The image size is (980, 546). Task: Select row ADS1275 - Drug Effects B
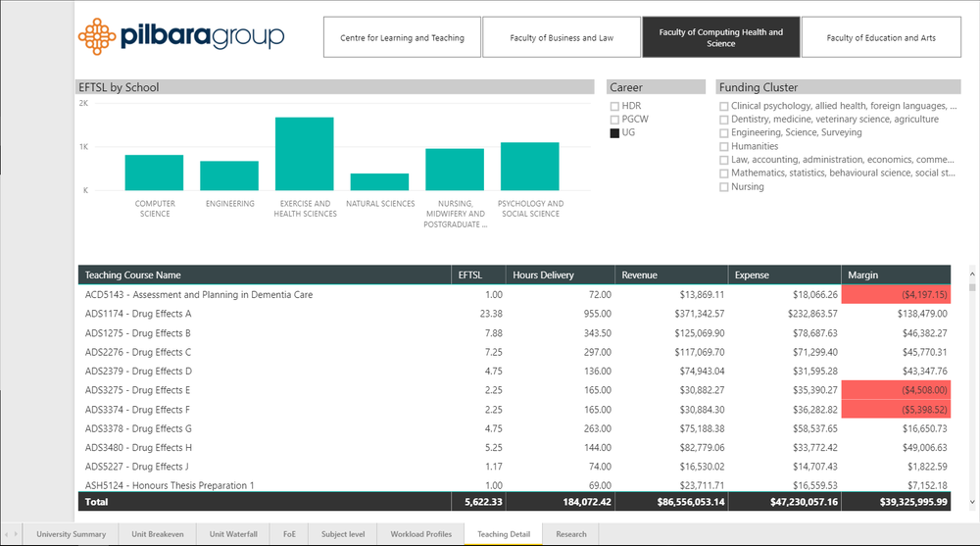pos(514,333)
